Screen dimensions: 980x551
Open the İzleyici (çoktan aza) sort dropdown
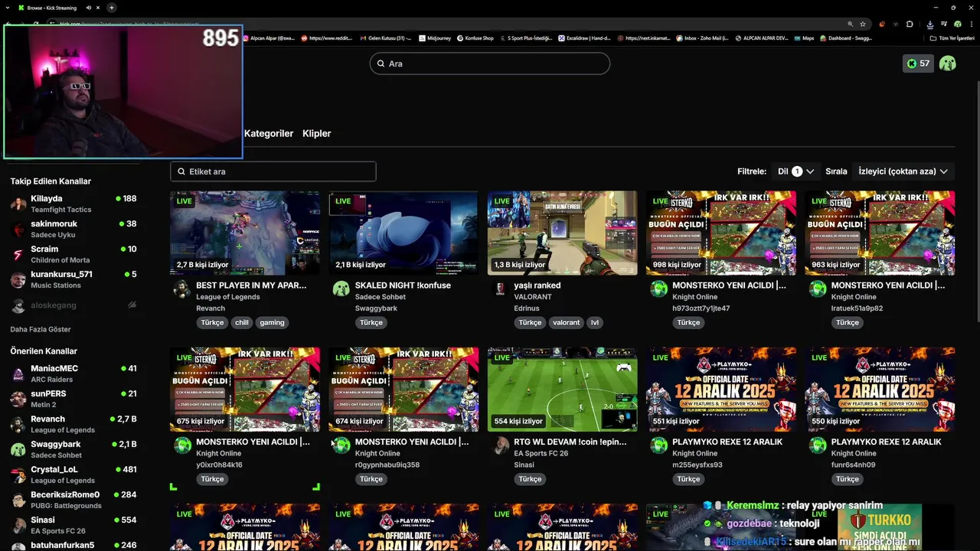tap(903, 171)
